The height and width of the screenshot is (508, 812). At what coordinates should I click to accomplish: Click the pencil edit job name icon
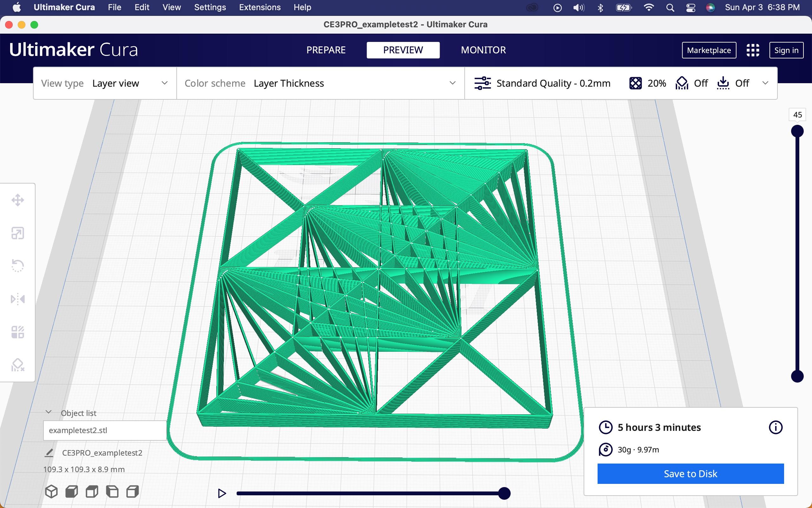[49, 453]
